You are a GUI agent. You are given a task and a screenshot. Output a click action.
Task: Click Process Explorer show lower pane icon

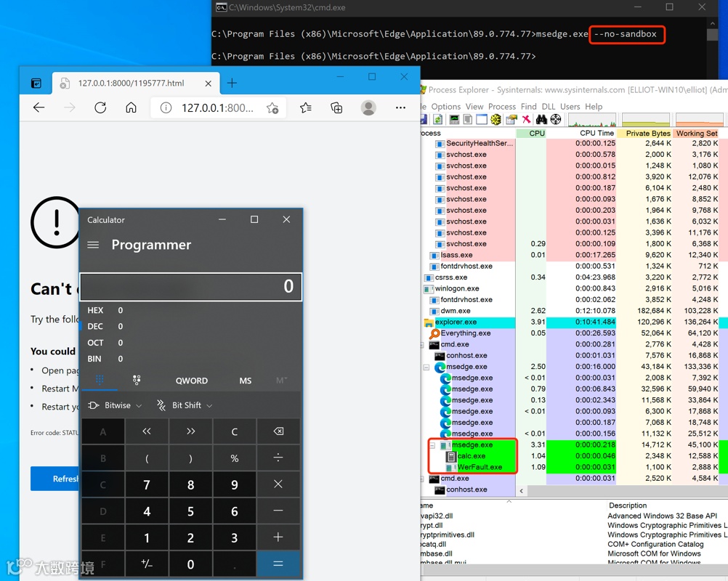coord(482,120)
